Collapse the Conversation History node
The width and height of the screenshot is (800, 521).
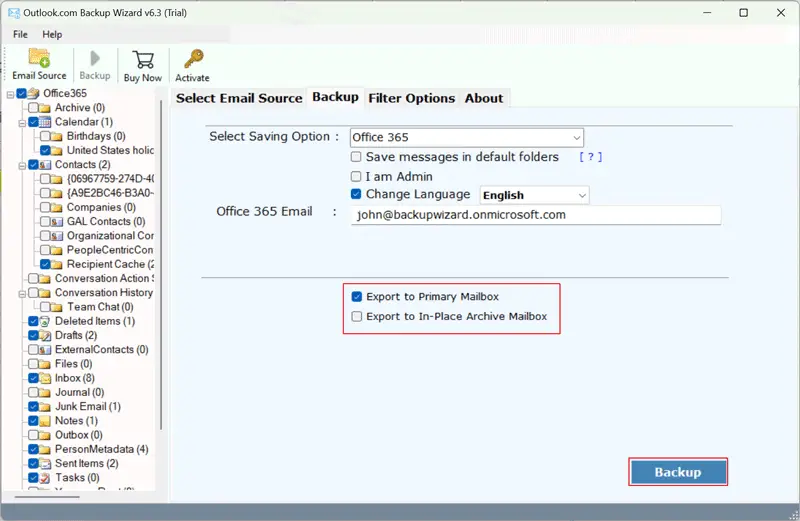pos(22,294)
